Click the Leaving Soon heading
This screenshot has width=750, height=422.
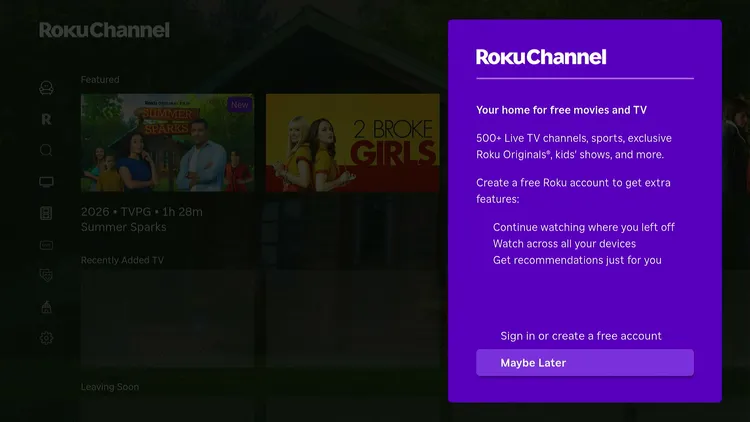point(110,387)
